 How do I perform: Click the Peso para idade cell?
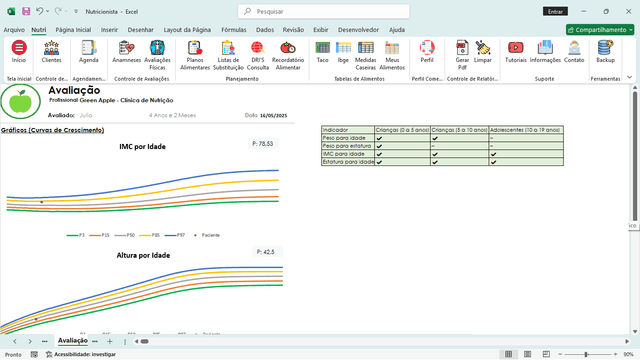pos(348,138)
